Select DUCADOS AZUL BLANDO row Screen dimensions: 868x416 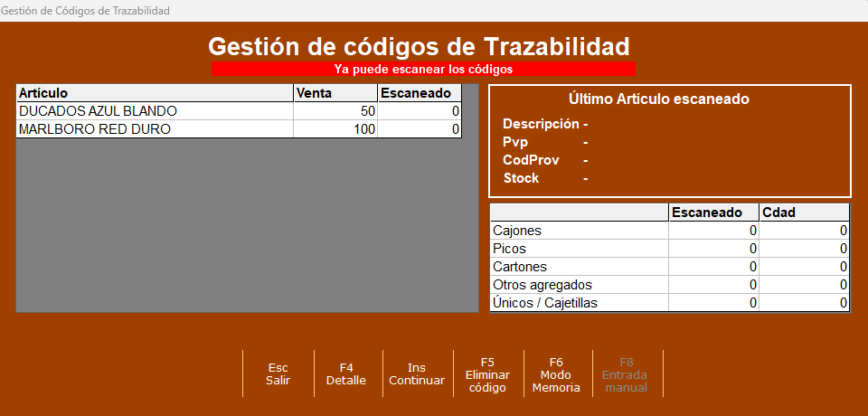point(239,111)
